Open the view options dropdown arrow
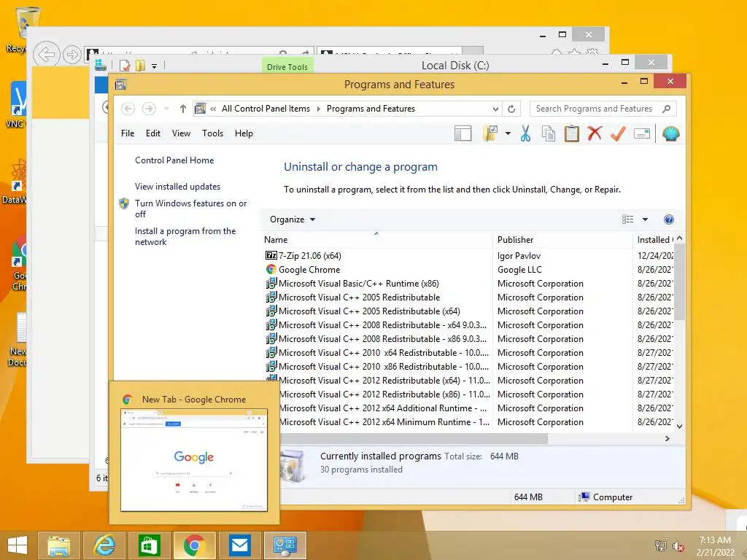 click(x=645, y=219)
